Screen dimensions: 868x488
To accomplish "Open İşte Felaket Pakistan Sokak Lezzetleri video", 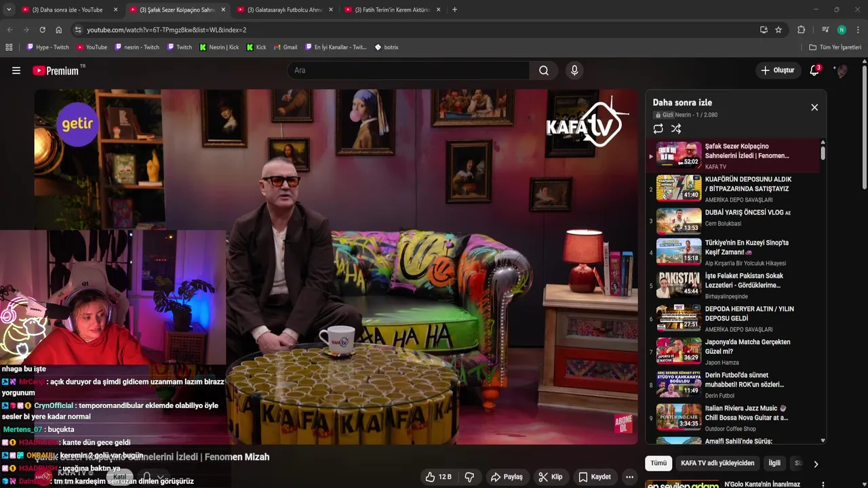I will pyautogui.click(x=732, y=285).
